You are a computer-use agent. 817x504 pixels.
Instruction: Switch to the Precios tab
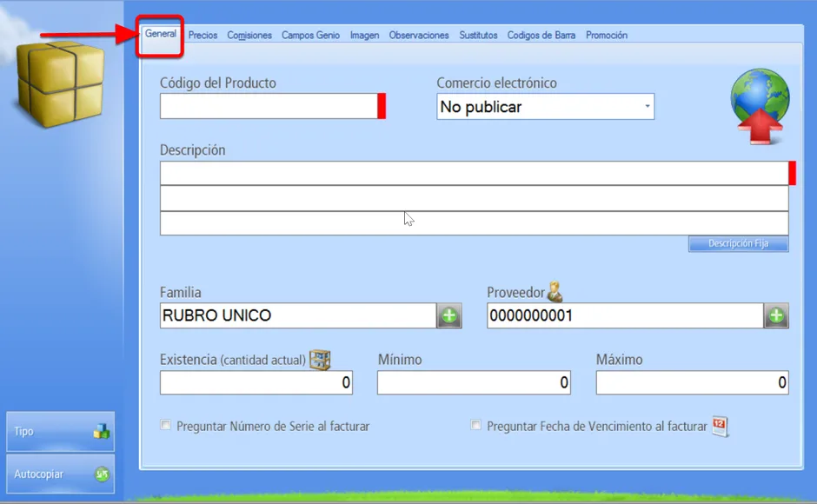pos(203,36)
